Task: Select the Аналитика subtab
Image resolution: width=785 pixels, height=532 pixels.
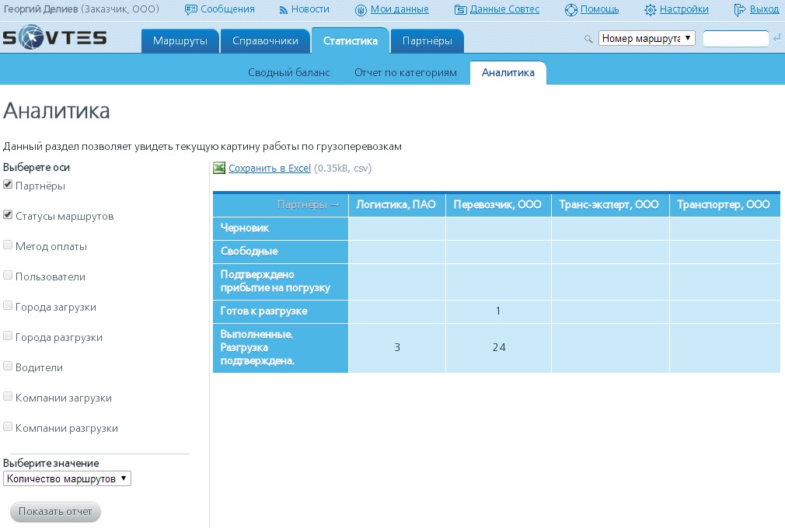Action: click(508, 72)
